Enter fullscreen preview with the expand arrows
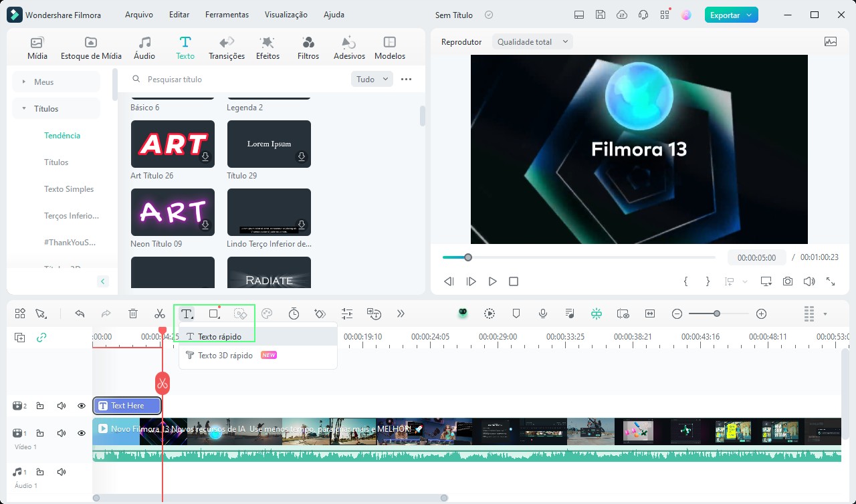 click(831, 281)
